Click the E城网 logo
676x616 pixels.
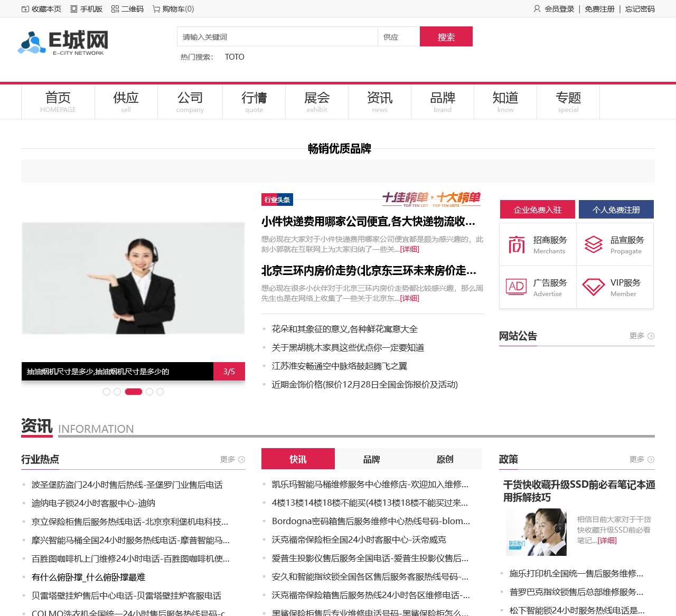click(x=63, y=43)
